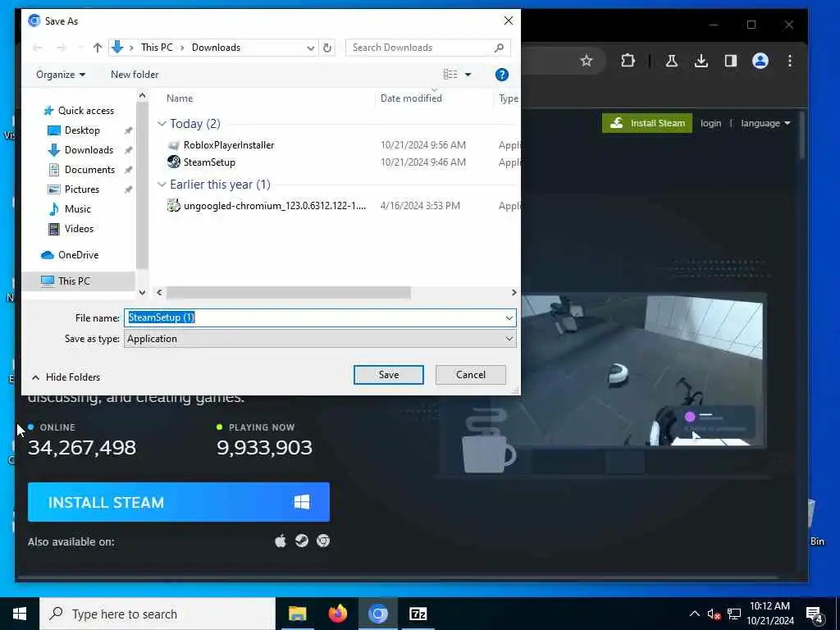Open the Chrome profile avatar
The height and width of the screenshot is (630, 840).
pyautogui.click(x=760, y=61)
